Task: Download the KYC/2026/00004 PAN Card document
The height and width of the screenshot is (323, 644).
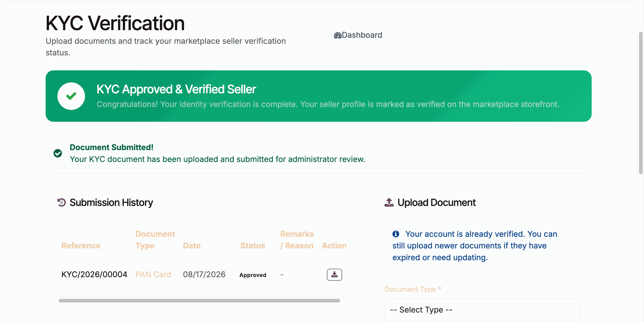Action: point(334,275)
